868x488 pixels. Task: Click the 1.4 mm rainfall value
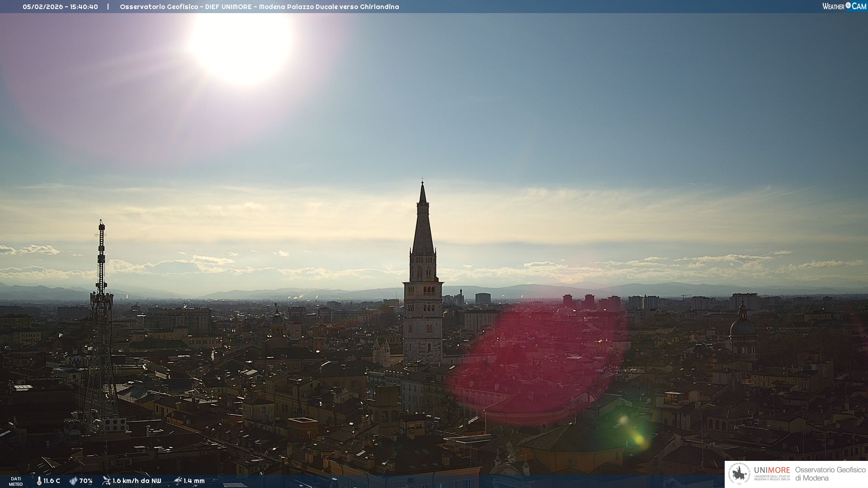[x=194, y=481]
